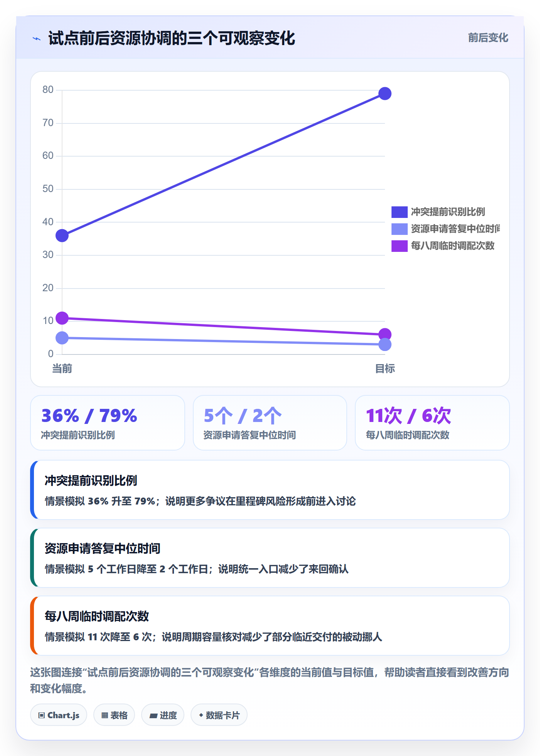This screenshot has width=540, height=756.
Task: Click the 资源申请答复中位时间 legend label text
Action: [455, 229]
